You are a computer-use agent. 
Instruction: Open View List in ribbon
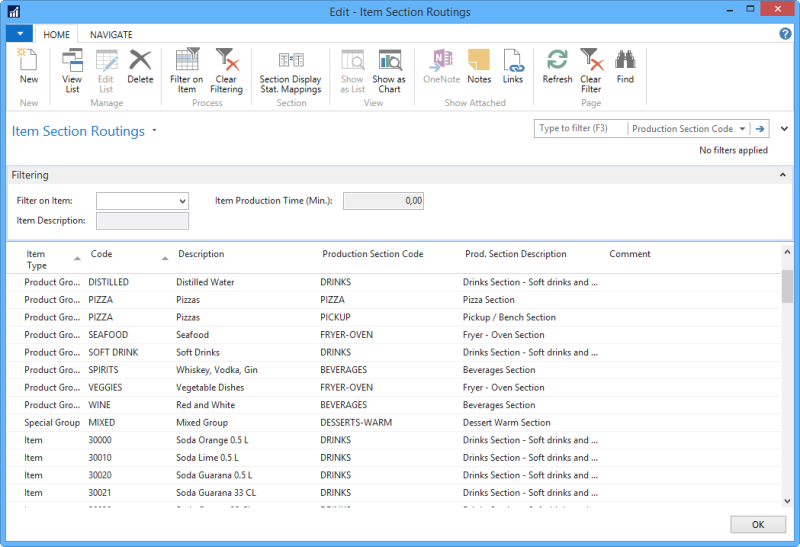click(72, 68)
